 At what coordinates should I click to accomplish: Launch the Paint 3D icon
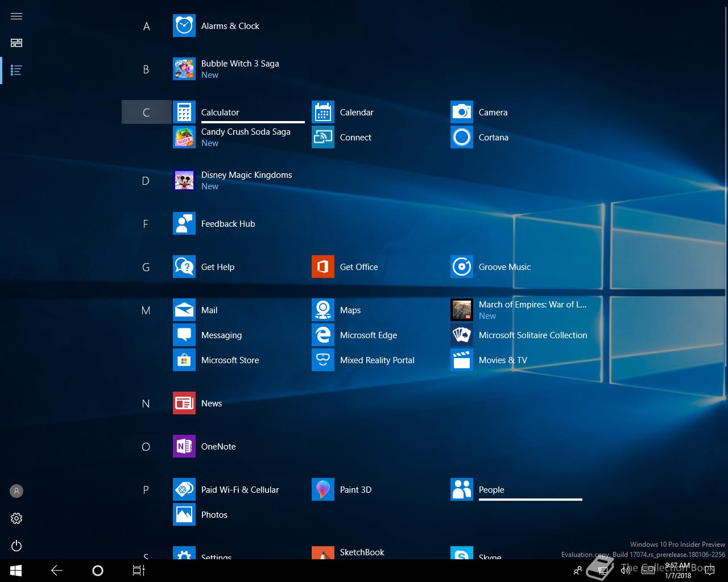pyautogui.click(x=323, y=490)
